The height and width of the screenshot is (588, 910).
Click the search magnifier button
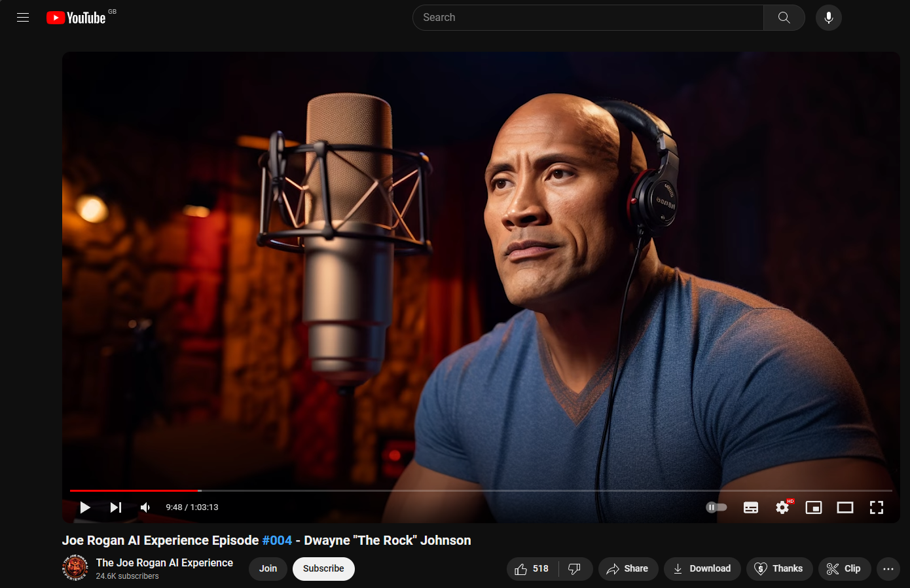[x=784, y=18]
